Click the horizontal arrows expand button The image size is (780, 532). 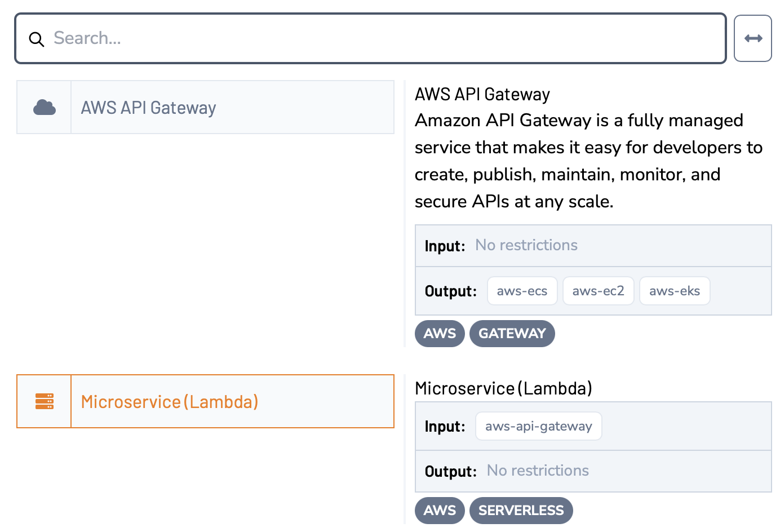pyautogui.click(x=753, y=38)
